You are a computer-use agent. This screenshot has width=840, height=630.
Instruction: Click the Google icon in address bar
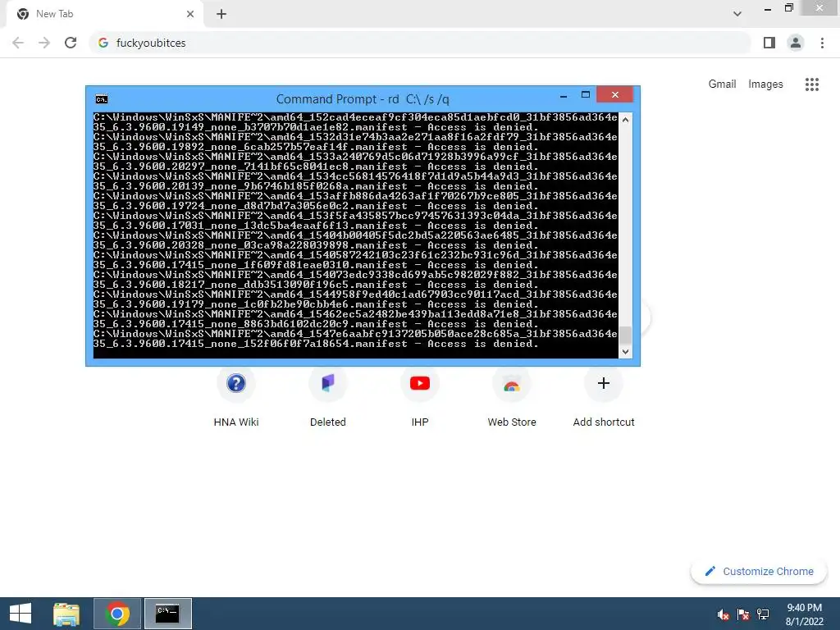click(x=103, y=43)
